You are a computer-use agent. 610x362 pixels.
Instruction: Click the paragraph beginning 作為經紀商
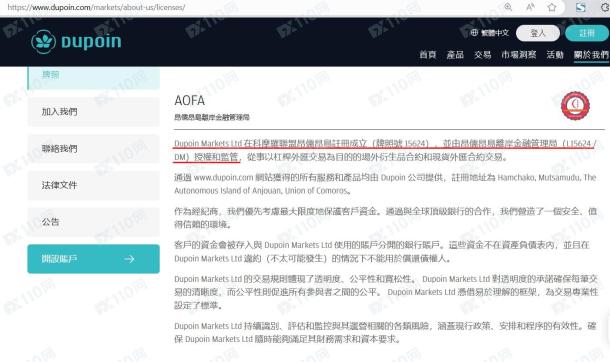click(385, 218)
